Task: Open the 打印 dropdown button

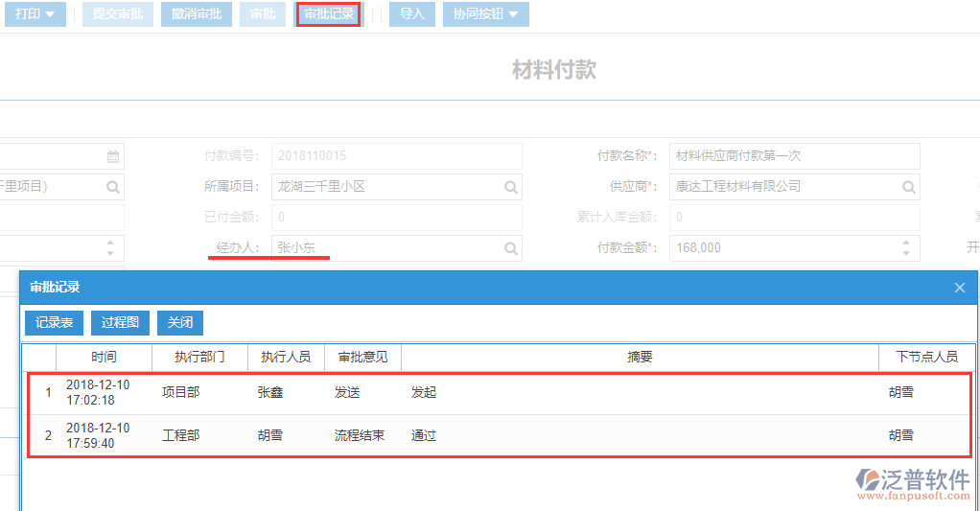Action: pyautogui.click(x=35, y=13)
